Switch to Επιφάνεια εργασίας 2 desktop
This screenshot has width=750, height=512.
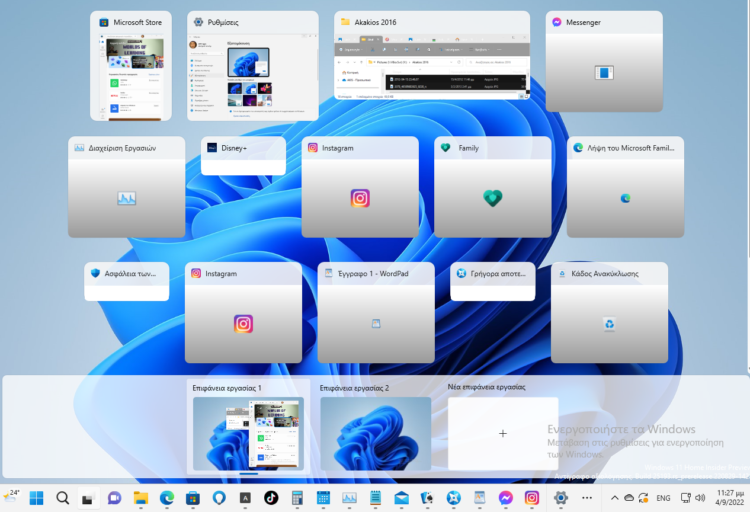[x=375, y=427]
